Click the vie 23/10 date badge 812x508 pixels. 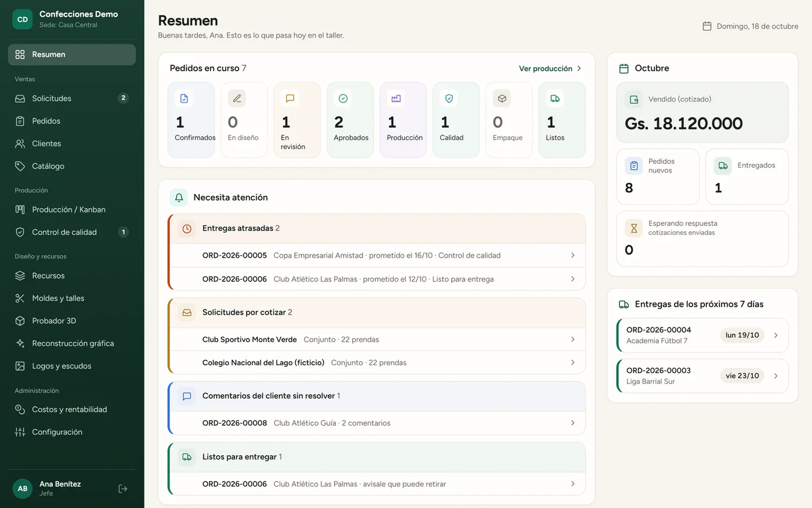[742, 376]
